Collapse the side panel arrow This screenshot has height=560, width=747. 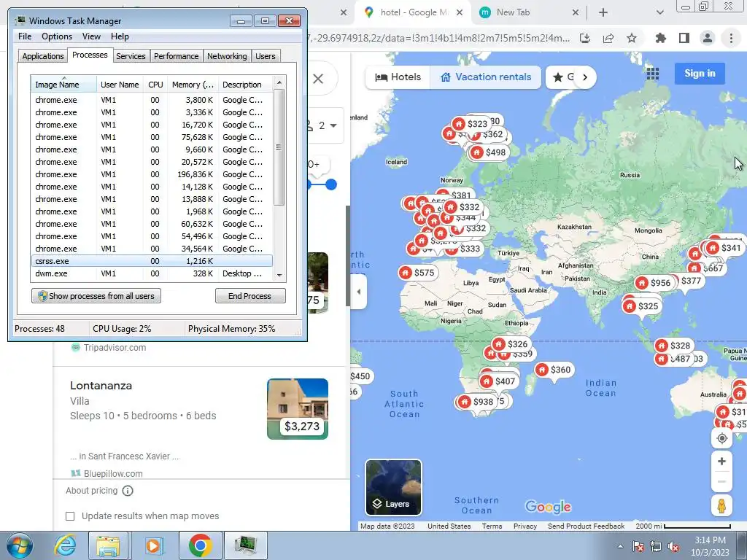point(359,292)
